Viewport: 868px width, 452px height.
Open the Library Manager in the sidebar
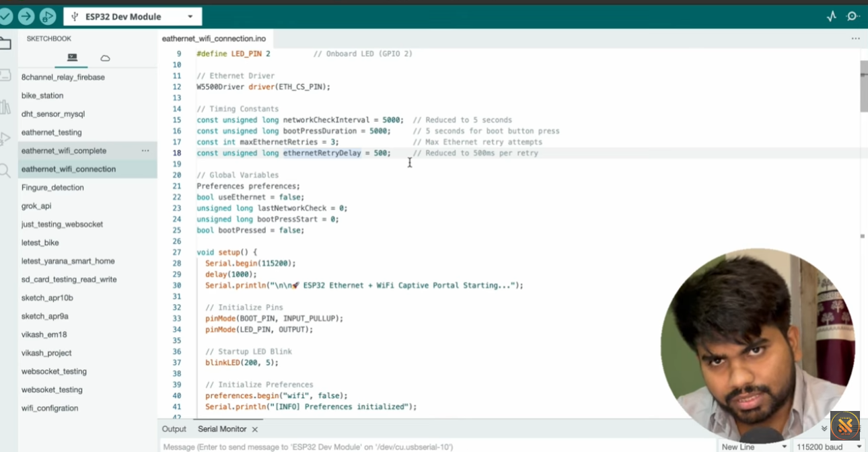5,108
